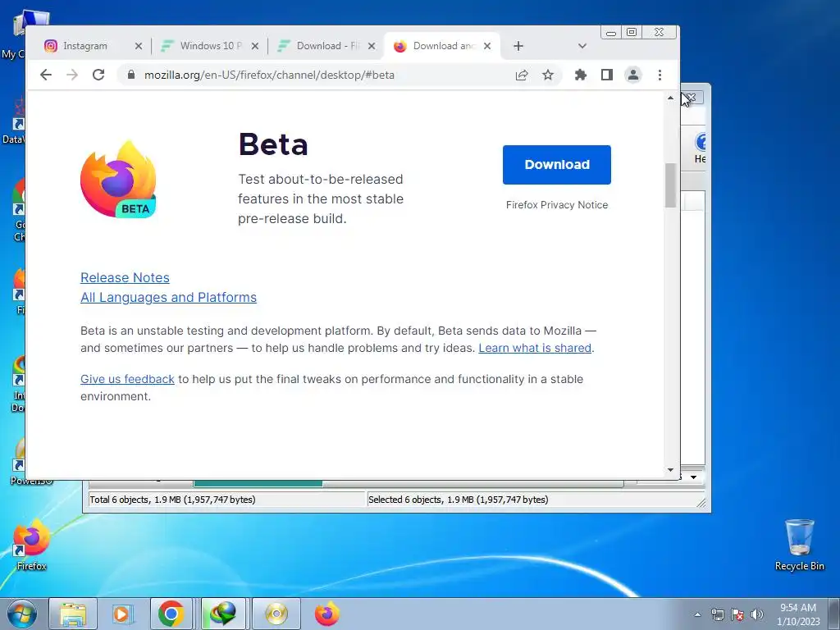The height and width of the screenshot is (630, 840).
Task: Click page scrollbar down arrow
Action: pos(671,470)
